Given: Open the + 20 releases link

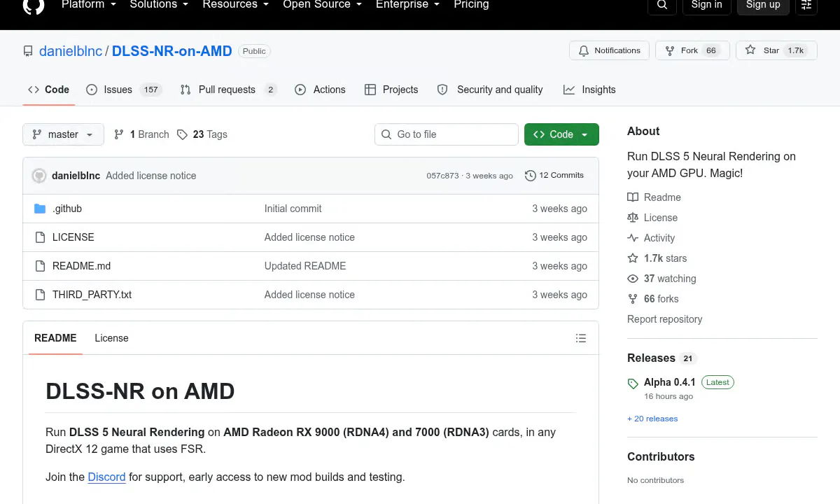Looking at the screenshot, I should tap(652, 419).
